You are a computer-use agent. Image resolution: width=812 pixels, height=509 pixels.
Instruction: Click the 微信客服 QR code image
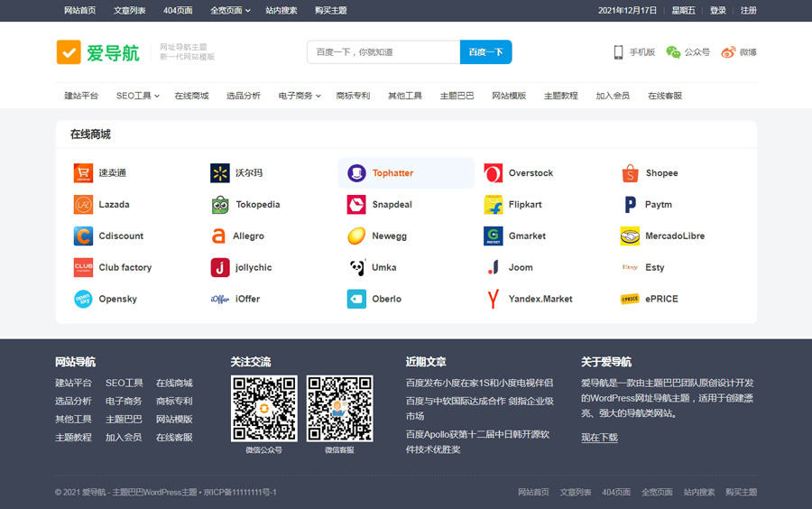tap(339, 409)
